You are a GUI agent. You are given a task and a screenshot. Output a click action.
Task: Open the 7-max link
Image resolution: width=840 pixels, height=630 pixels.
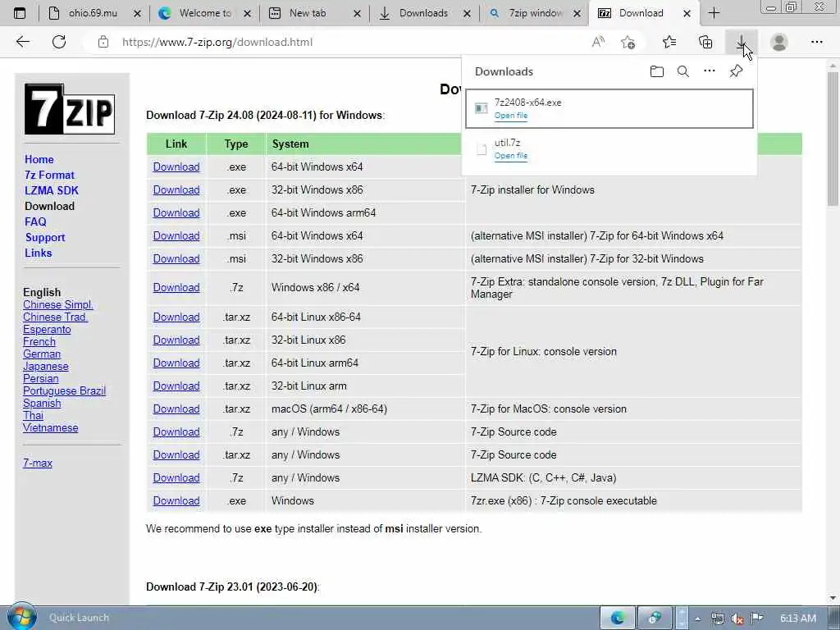[38, 463]
